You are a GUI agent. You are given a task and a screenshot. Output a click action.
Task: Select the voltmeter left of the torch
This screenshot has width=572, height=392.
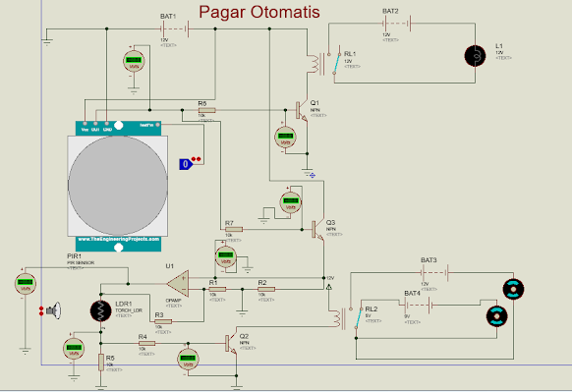[26, 284]
